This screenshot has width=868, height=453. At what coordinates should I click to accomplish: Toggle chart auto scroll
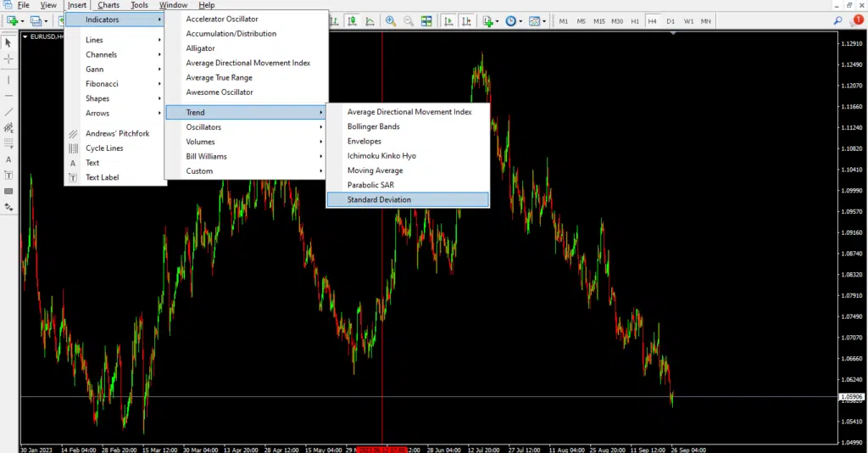448,21
